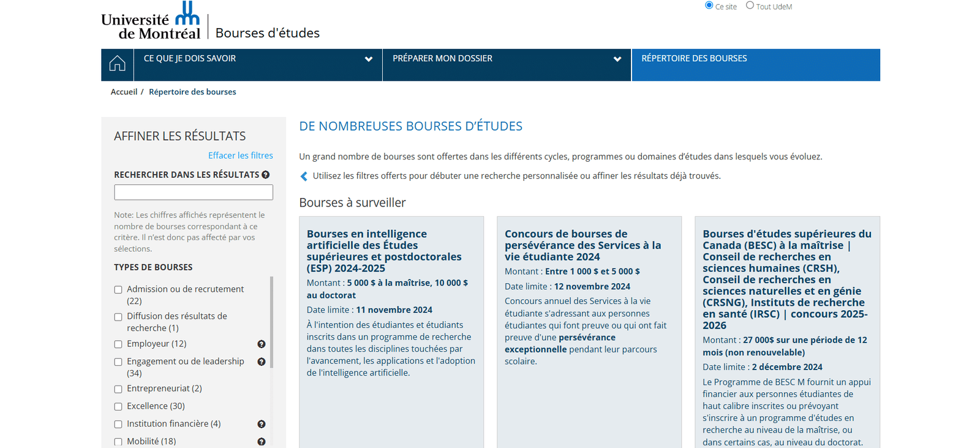Open the Répertoire des bourses tab
The image size is (980, 448).
tap(756, 65)
